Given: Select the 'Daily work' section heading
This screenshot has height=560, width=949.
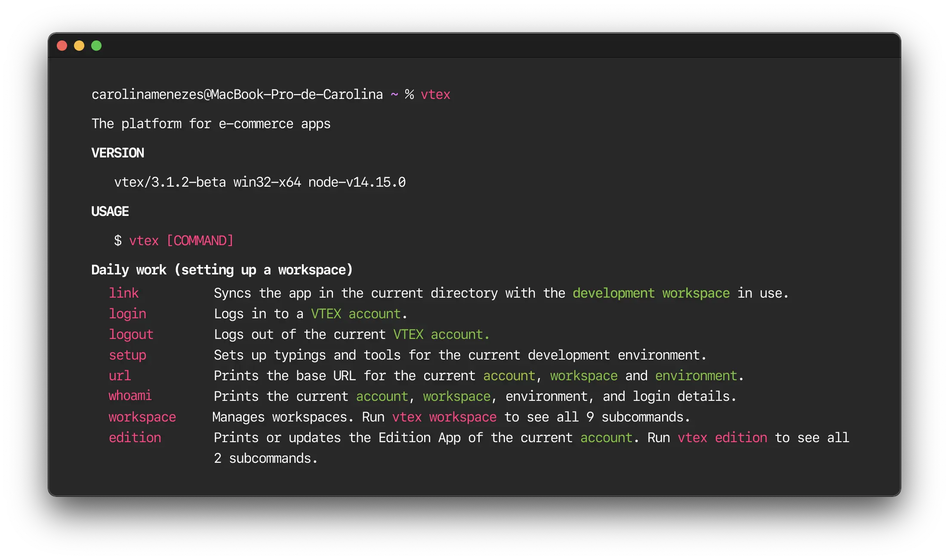Looking at the screenshot, I should pos(222,270).
